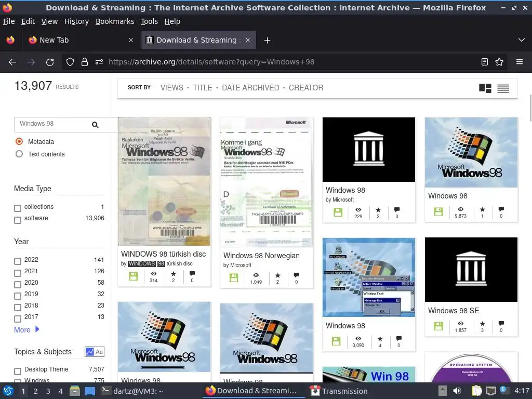Close the New Tab tab

coord(131,40)
